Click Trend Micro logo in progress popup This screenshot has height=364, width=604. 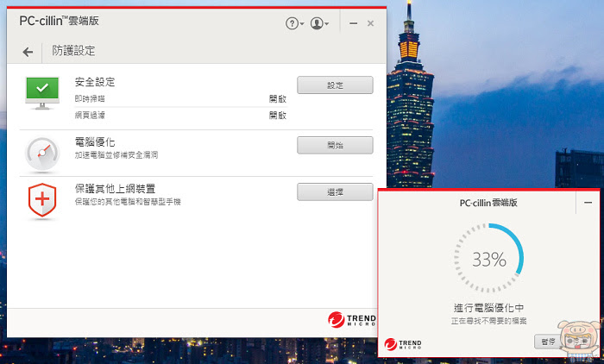pyautogui.click(x=403, y=343)
